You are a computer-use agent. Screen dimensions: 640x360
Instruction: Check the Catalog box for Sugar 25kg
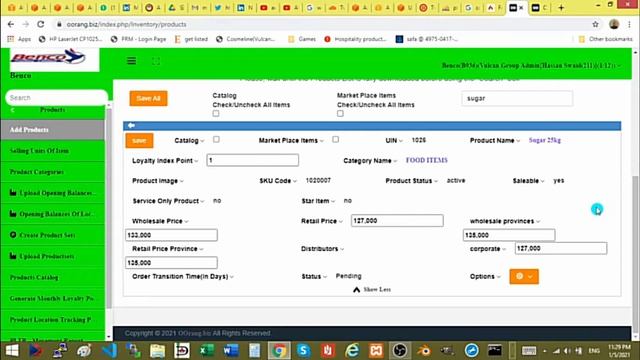216,140
